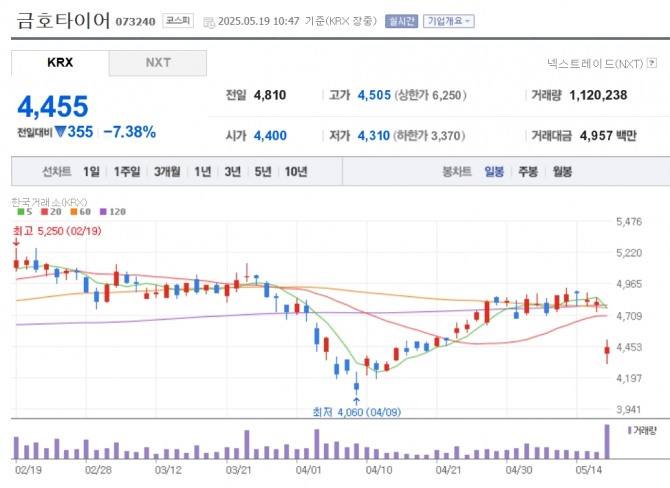The height and width of the screenshot is (488, 670).
Task: Open the 기업개요 company overview dropdown
Action: coord(449,21)
